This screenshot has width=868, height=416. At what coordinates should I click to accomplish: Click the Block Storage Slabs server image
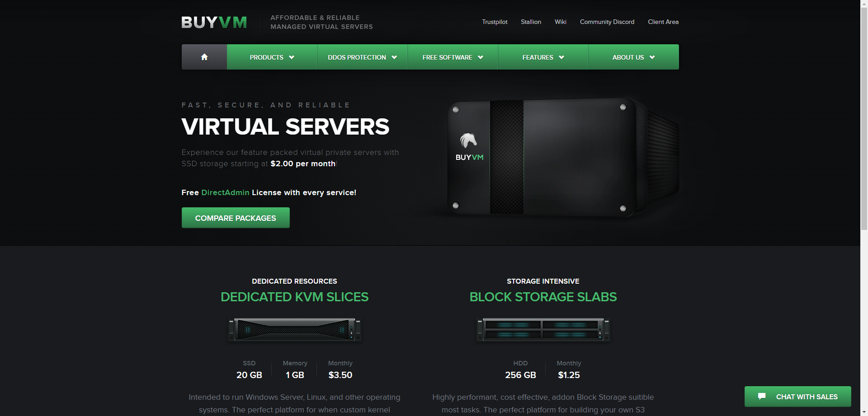543,329
